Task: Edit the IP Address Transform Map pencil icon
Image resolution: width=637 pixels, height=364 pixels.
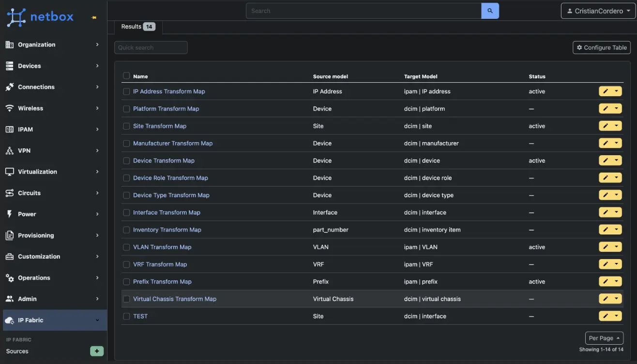Action: click(x=605, y=91)
